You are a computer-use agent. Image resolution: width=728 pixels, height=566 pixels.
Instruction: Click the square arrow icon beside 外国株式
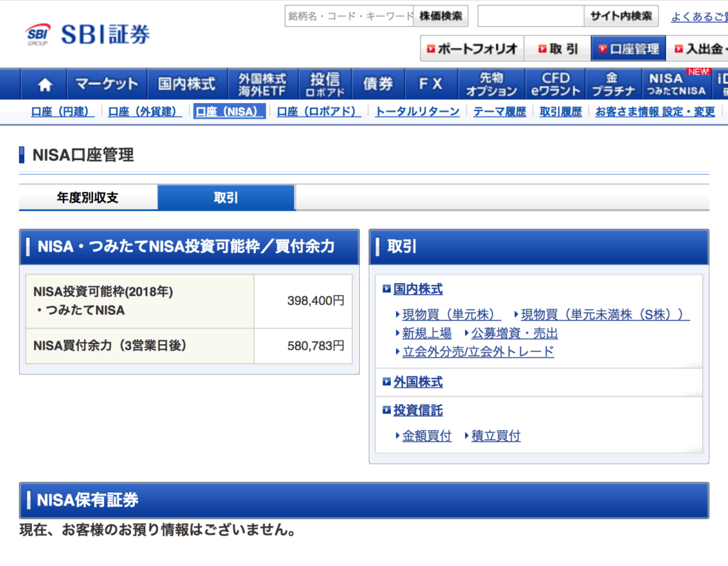(386, 382)
